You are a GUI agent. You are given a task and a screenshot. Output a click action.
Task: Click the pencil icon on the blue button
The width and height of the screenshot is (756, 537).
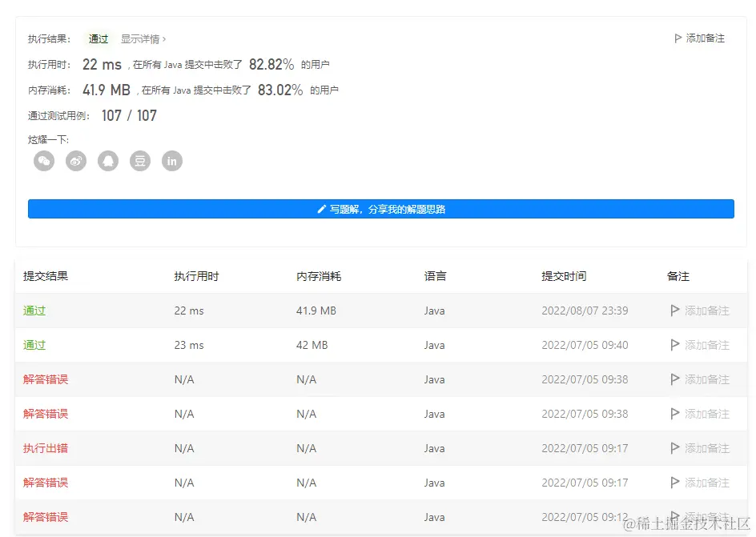pos(322,209)
